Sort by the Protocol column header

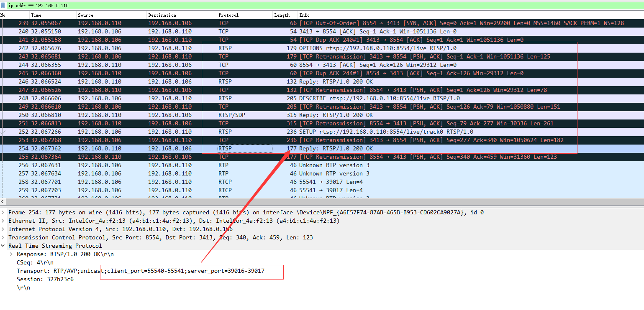tap(245, 15)
